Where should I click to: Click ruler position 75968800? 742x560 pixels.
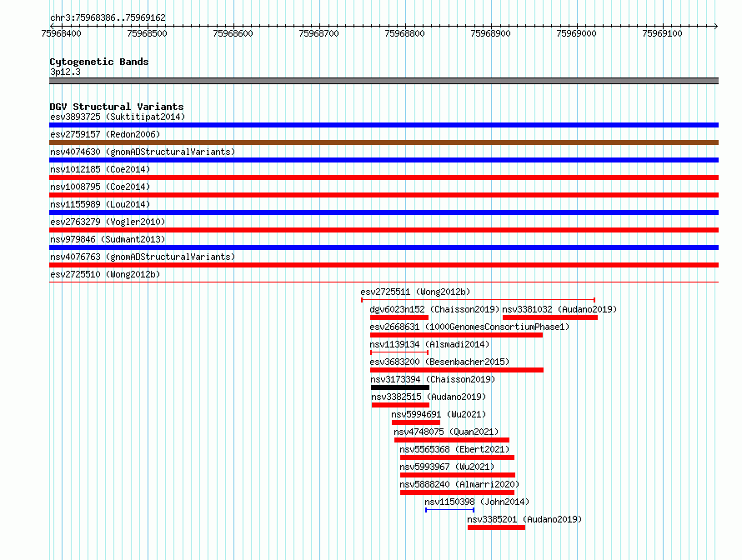pyautogui.click(x=404, y=33)
